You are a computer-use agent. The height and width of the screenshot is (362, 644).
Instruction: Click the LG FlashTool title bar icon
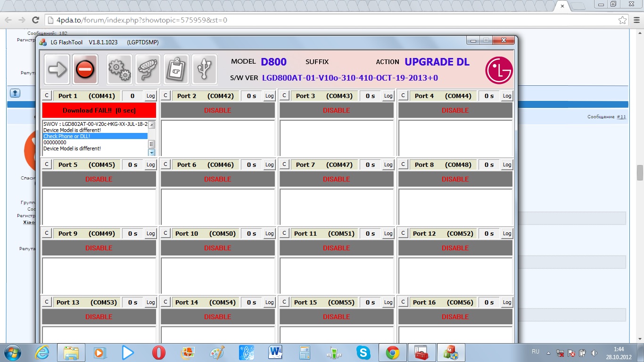[43, 42]
